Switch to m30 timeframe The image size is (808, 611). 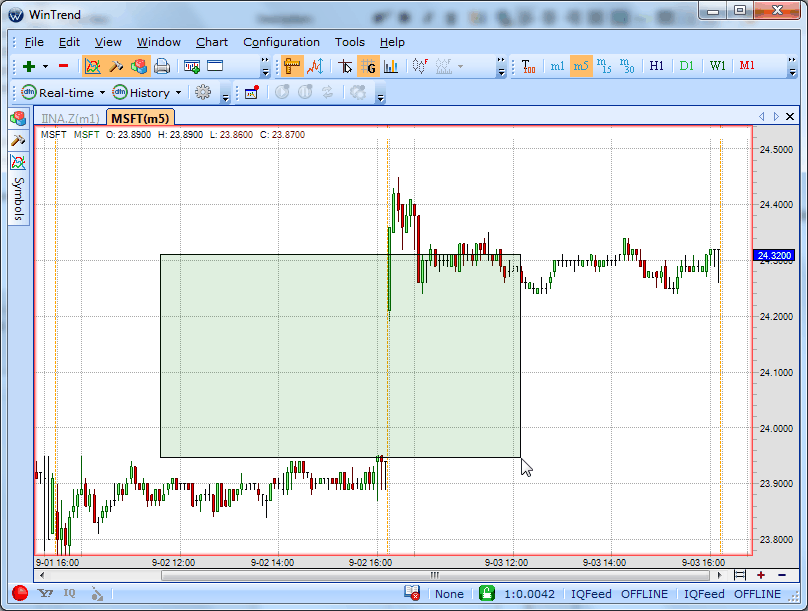627,66
